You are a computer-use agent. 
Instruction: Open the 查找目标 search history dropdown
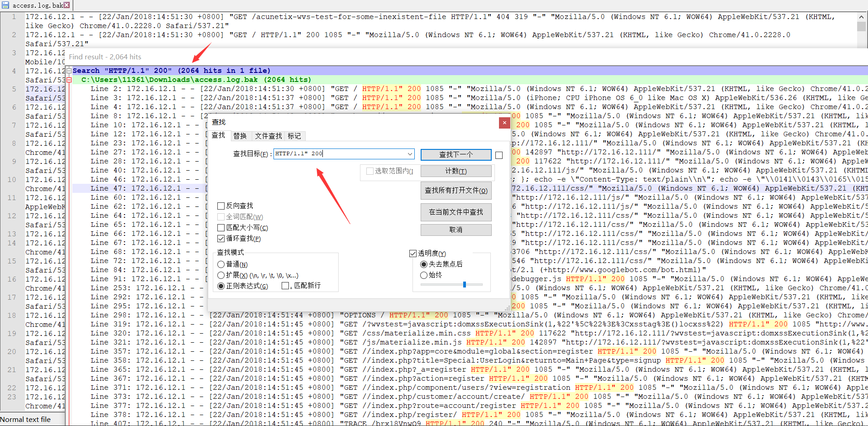pyautogui.click(x=410, y=154)
